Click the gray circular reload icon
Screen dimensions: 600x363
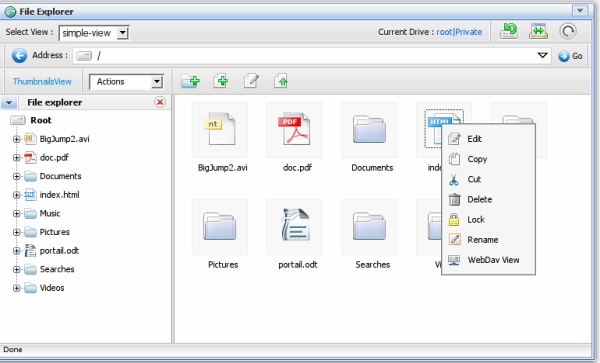[x=568, y=31]
